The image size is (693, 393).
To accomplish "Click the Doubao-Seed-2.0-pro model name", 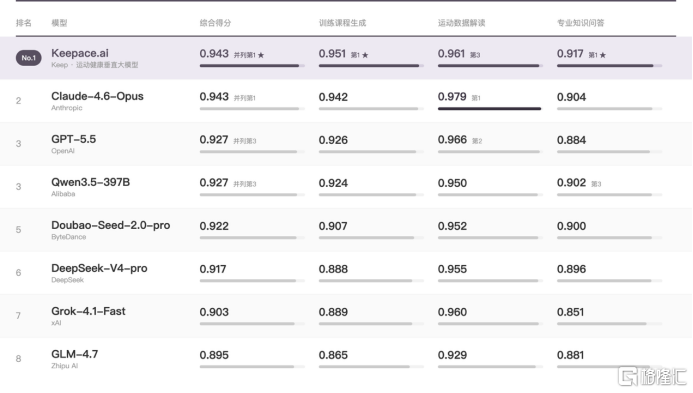I will click(110, 225).
